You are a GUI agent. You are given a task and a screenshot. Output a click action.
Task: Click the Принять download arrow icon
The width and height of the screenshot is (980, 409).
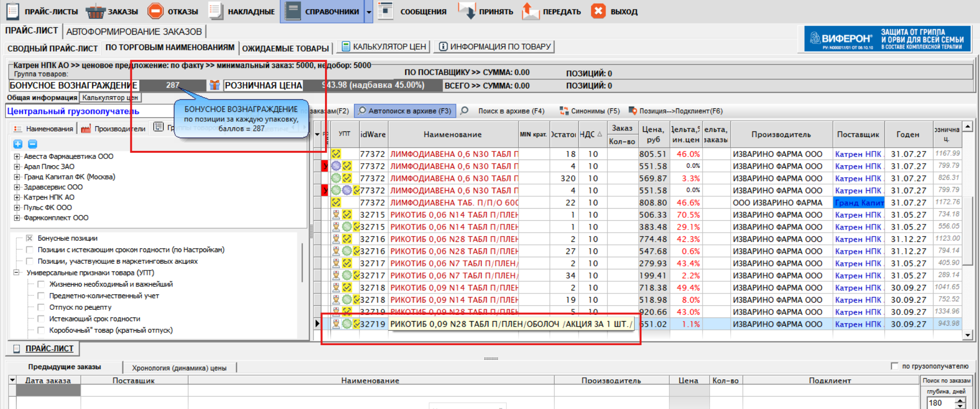point(466,11)
